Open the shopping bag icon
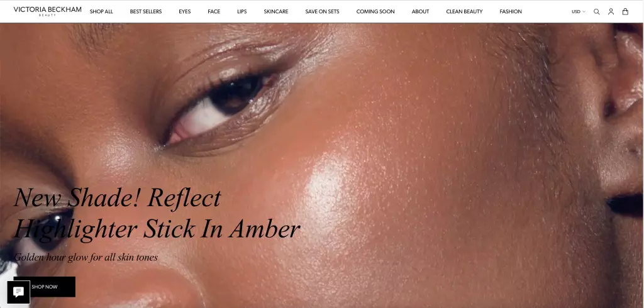The height and width of the screenshot is (308, 644). coord(625,12)
